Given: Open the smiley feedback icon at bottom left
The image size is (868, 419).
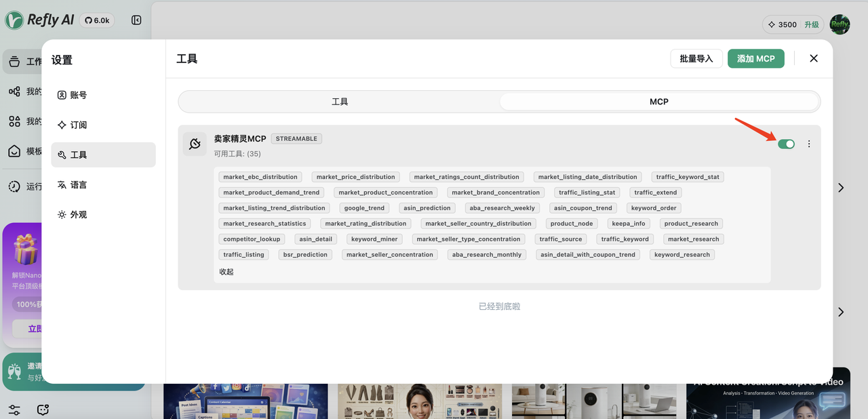Looking at the screenshot, I should pyautogui.click(x=43, y=410).
